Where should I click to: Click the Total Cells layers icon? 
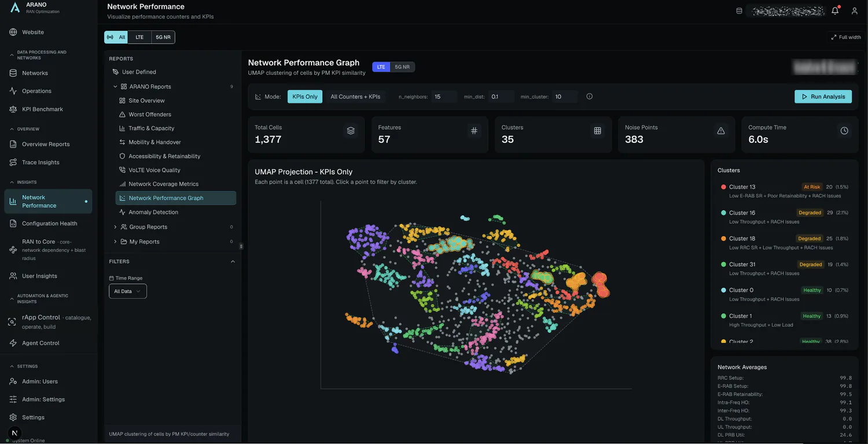(351, 131)
